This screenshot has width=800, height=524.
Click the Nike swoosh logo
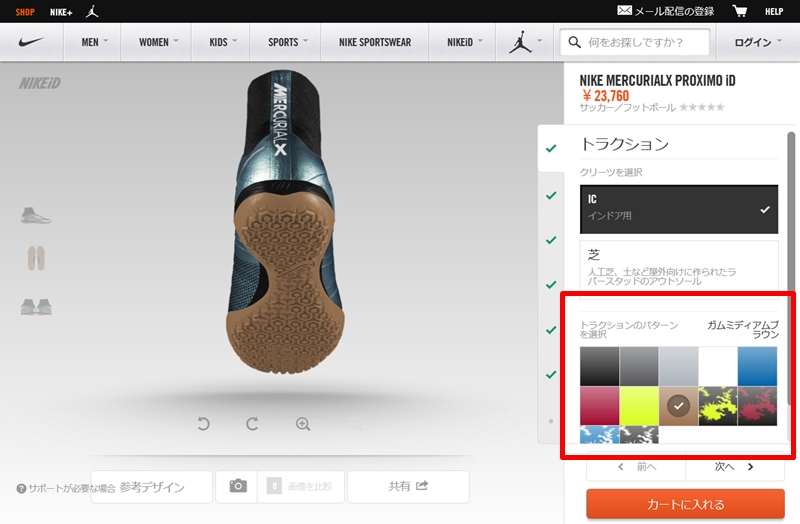click(x=33, y=43)
